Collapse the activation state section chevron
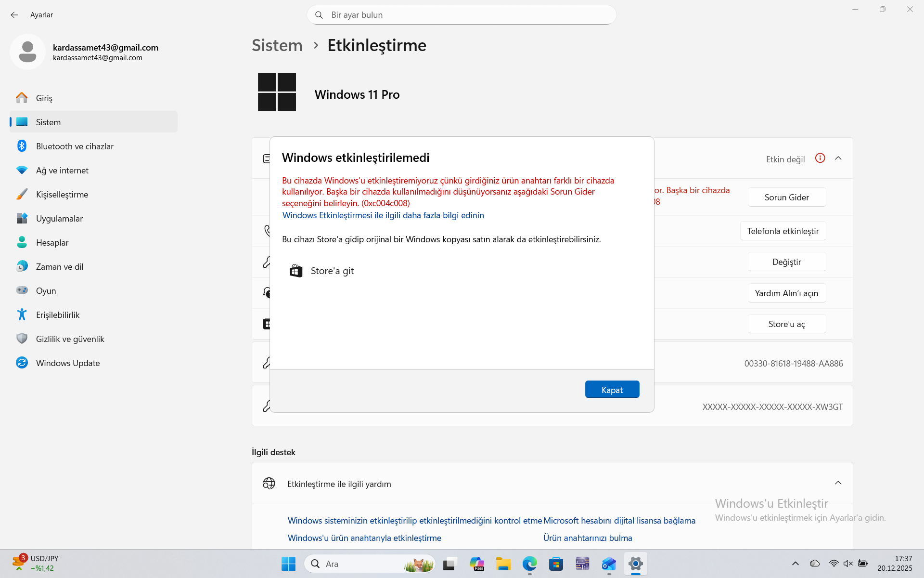 [838, 158]
